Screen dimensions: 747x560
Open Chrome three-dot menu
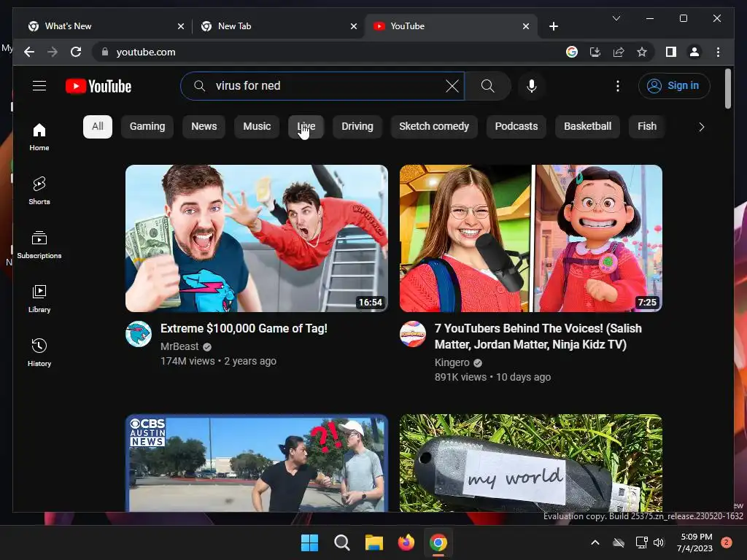point(718,52)
